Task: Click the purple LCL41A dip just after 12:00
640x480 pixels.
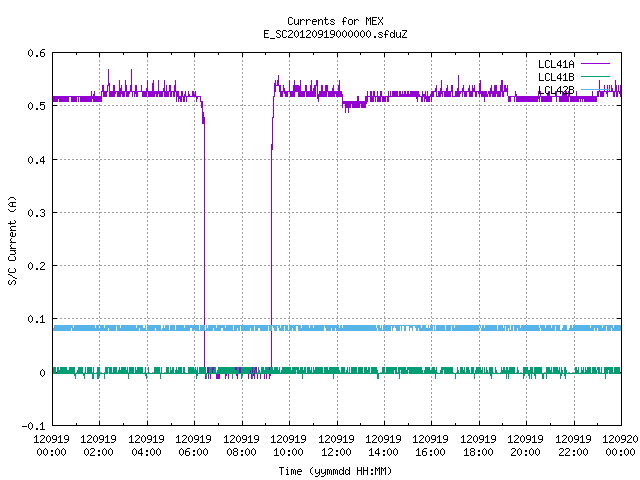Action: click(354, 104)
